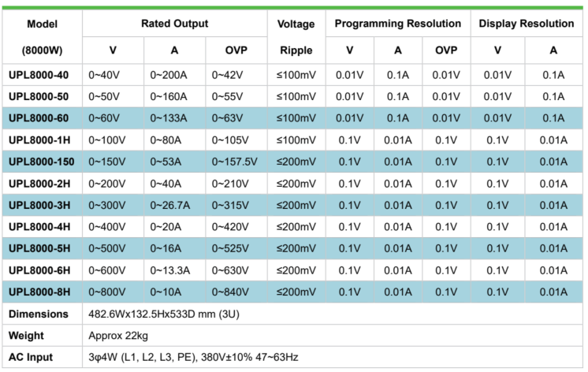Select the 0~157.5V OVP value

point(235,162)
